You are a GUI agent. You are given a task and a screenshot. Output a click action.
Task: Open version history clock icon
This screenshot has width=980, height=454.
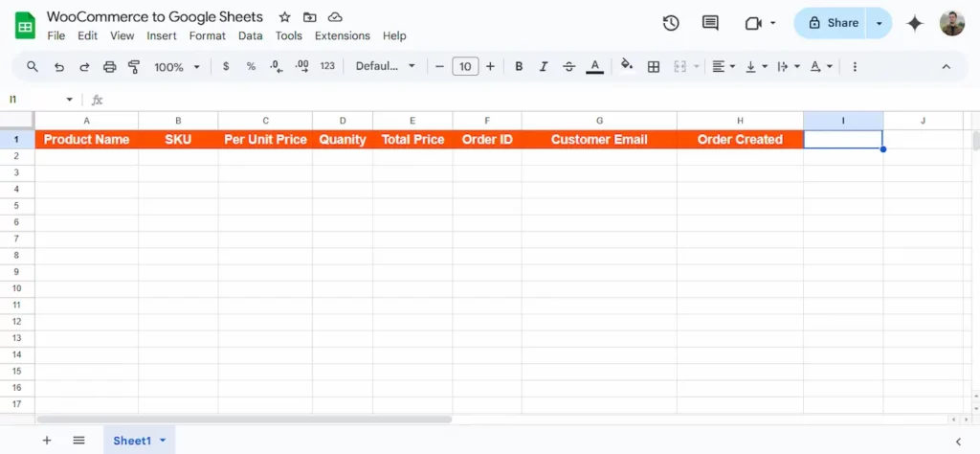click(x=671, y=23)
